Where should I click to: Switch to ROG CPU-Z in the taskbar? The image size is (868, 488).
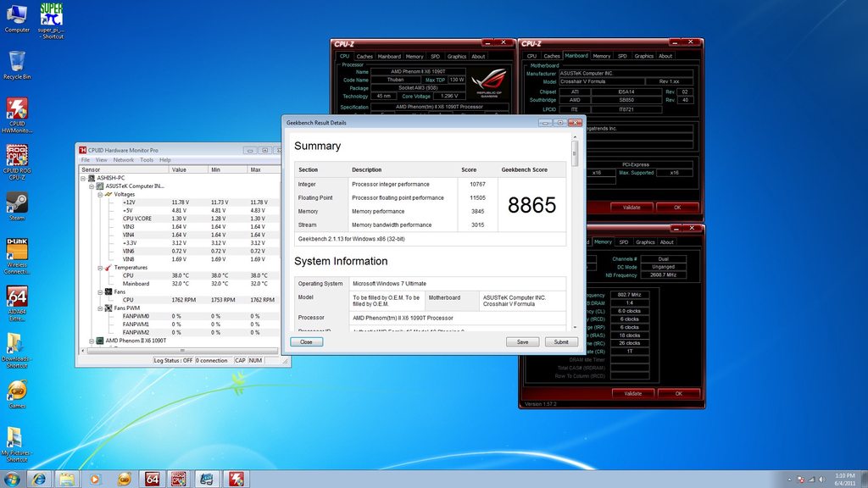179,479
